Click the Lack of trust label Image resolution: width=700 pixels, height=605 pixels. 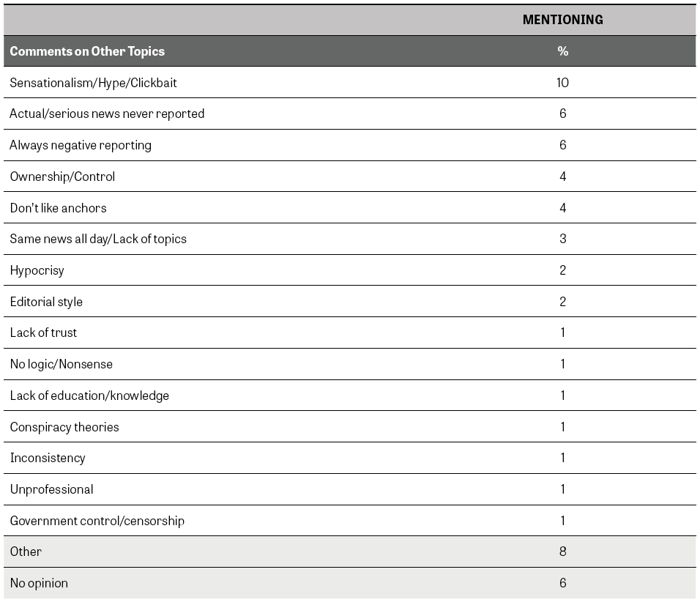(x=43, y=333)
